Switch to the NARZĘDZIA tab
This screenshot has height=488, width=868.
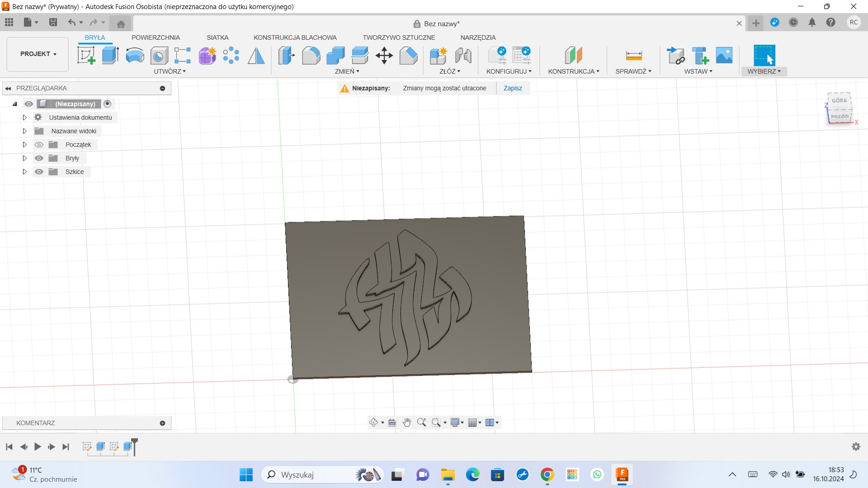478,38
